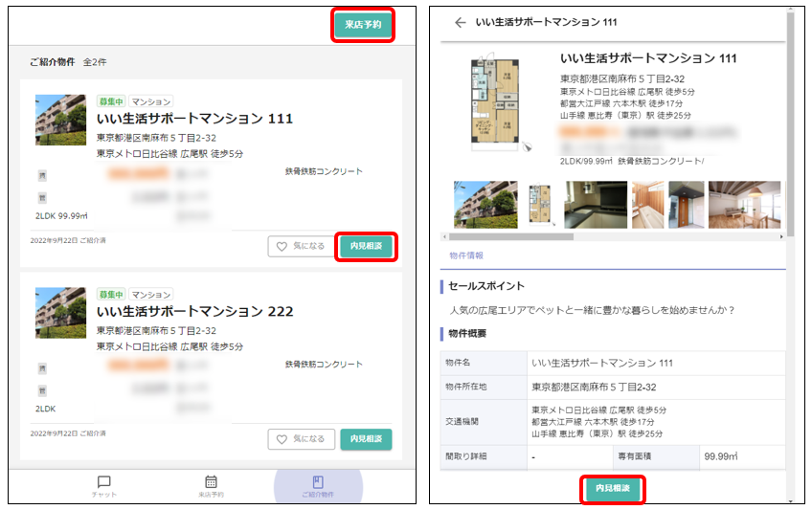Viewport: 812px width, 510px height.
Task: Click the gallery horizontal scrollbar thumb
Action: coord(511,237)
